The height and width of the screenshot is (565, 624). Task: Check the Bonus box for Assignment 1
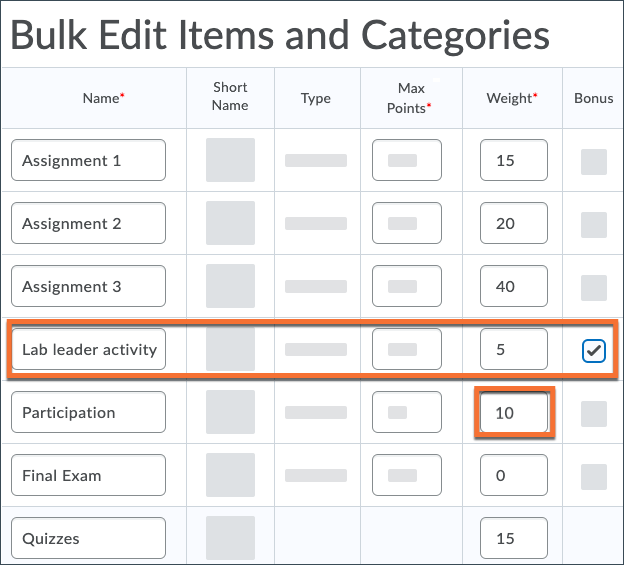[594, 161]
